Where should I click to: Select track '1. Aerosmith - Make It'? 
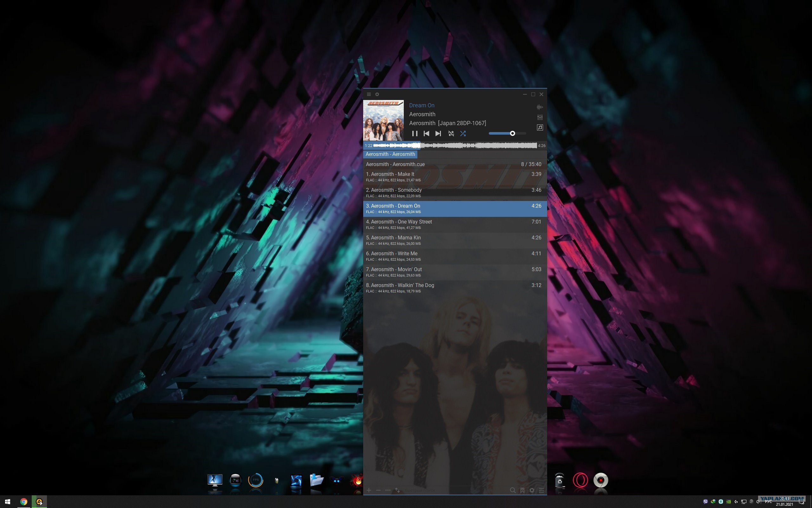click(x=455, y=177)
